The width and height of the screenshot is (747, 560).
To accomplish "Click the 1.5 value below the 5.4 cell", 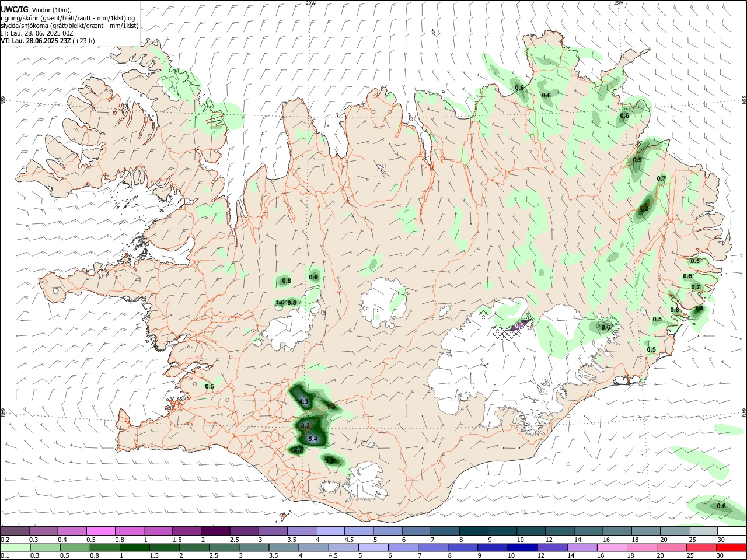I will [x=330, y=460].
